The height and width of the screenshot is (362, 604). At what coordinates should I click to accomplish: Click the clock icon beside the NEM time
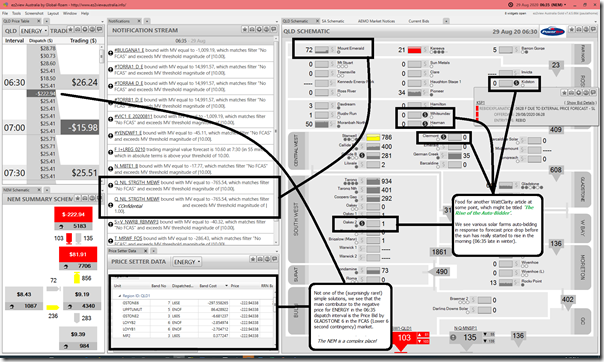(x=510, y=5)
